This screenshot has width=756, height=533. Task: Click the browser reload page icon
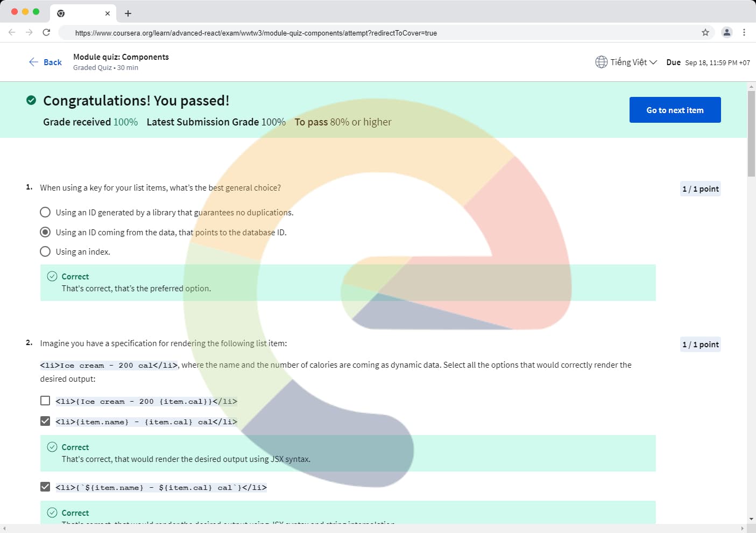click(46, 32)
